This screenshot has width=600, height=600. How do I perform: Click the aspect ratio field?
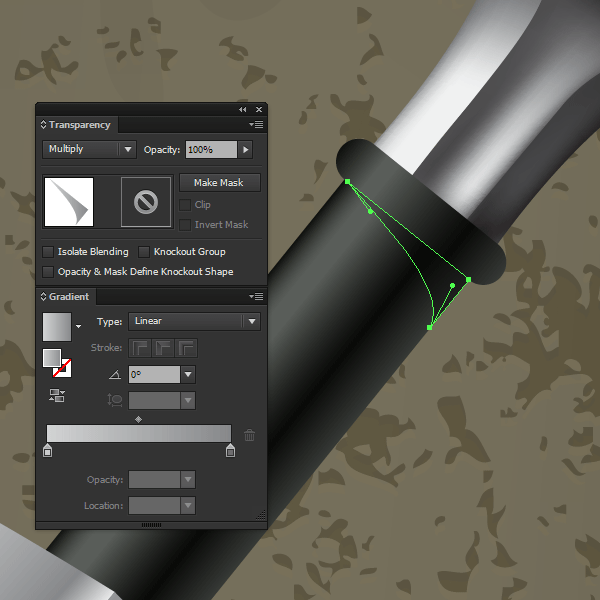click(x=154, y=401)
